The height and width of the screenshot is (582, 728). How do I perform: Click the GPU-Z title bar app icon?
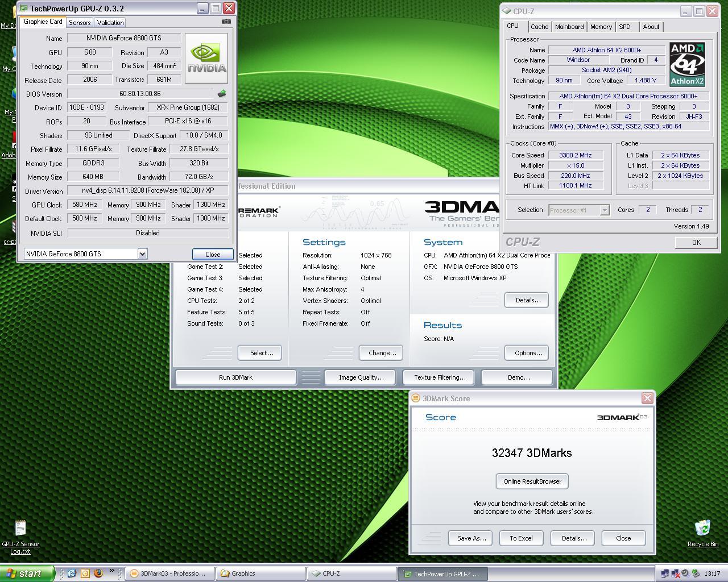(x=24, y=9)
